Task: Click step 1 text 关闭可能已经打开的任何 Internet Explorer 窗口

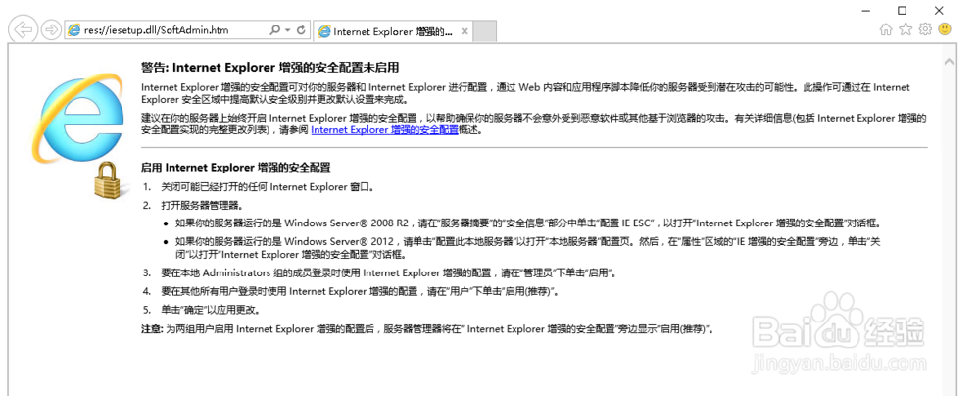Action: [x=268, y=186]
